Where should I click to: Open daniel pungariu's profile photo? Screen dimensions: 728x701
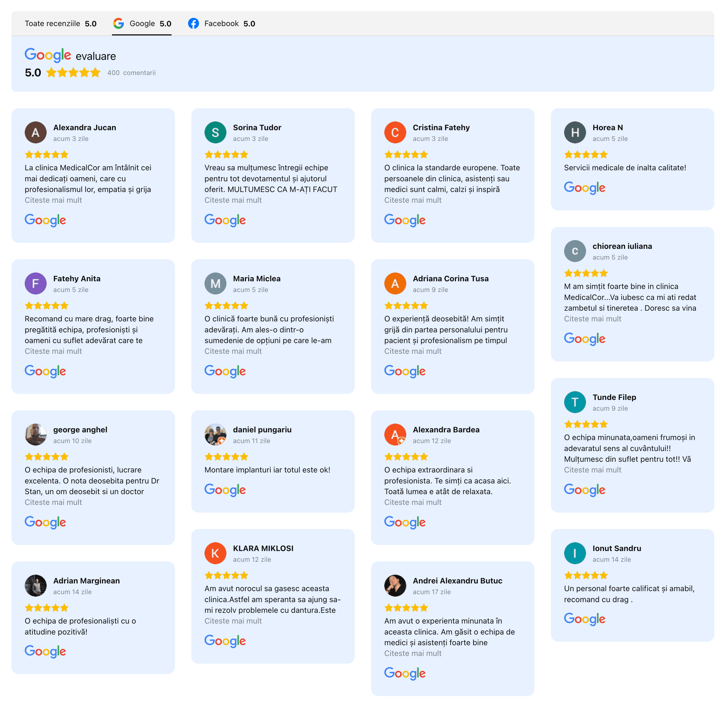coord(215,435)
